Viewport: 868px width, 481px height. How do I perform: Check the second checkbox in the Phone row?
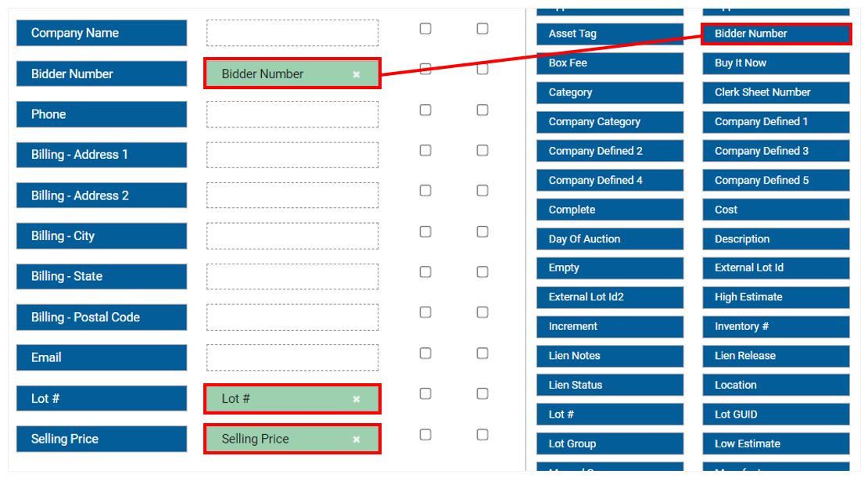point(482,110)
